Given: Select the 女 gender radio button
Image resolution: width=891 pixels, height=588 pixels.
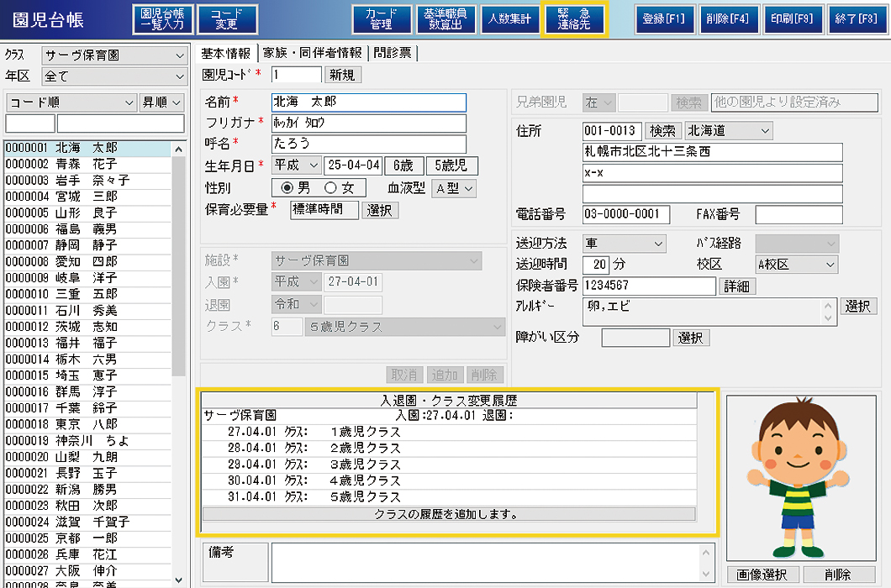Looking at the screenshot, I should [330, 188].
